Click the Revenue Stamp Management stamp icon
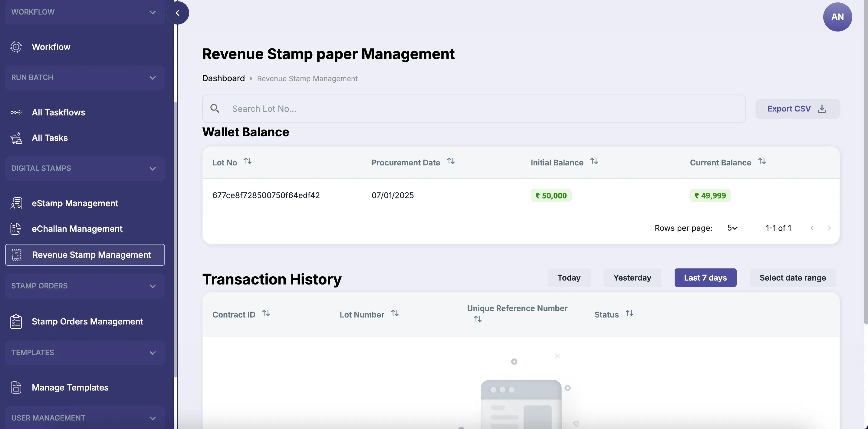This screenshot has width=868, height=429. pyautogui.click(x=17, y=254)
